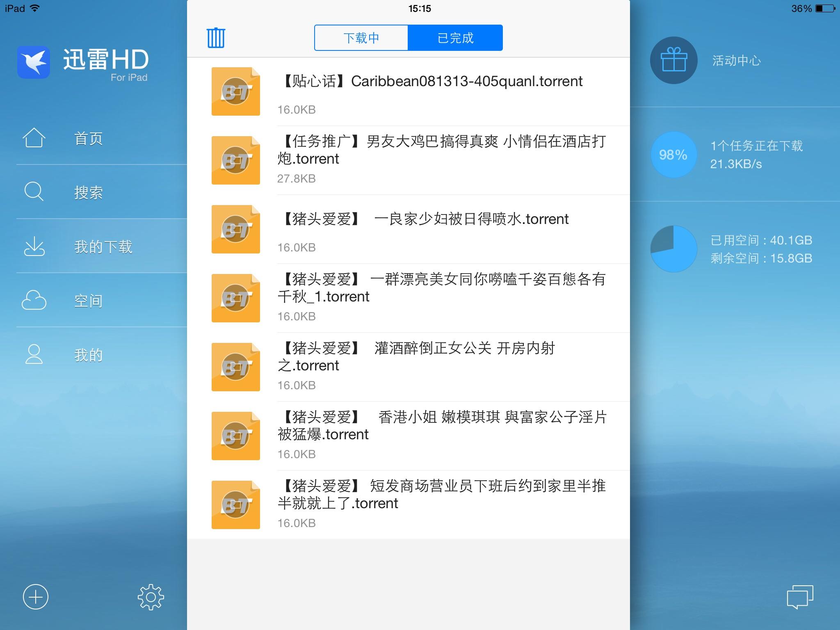The image size is (840, 630).
Task: Tap the 我的 profile icon
Action: [34, 354]
